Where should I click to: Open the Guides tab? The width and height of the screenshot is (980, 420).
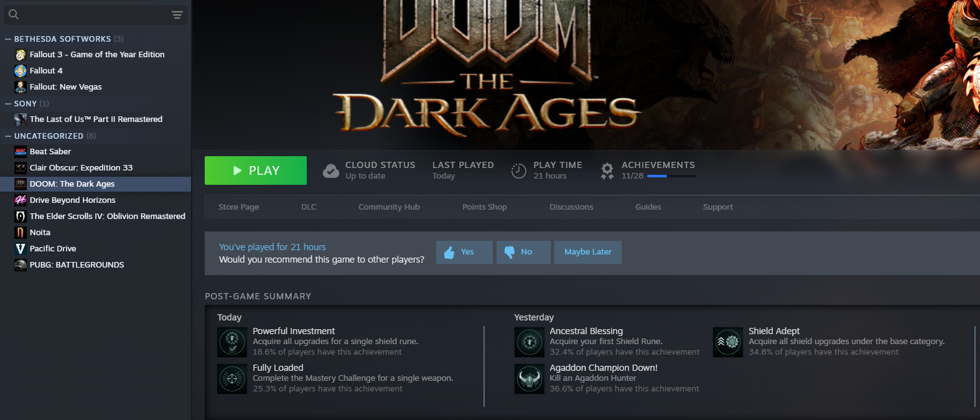[648, 207]
